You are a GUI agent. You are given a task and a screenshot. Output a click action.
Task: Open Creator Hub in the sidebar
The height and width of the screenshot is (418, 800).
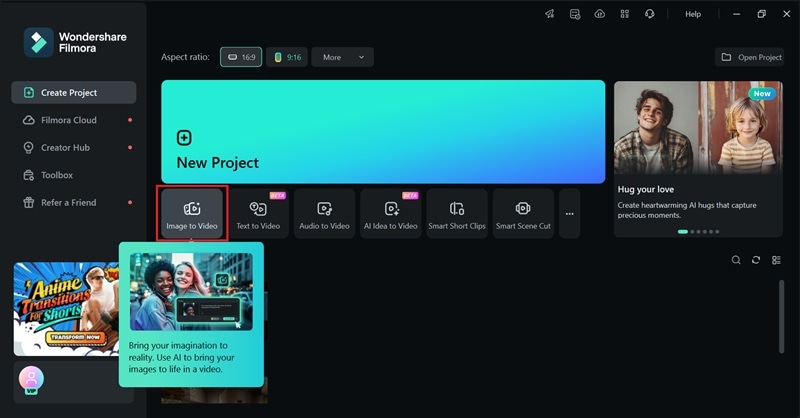pyautogui.click(x=74, y=147)
